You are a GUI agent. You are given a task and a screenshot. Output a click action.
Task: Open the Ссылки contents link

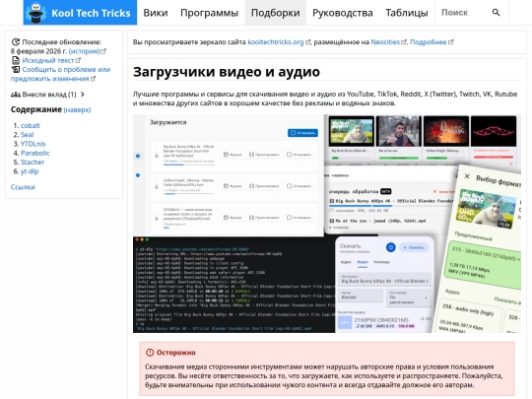(x=23, y=187)
